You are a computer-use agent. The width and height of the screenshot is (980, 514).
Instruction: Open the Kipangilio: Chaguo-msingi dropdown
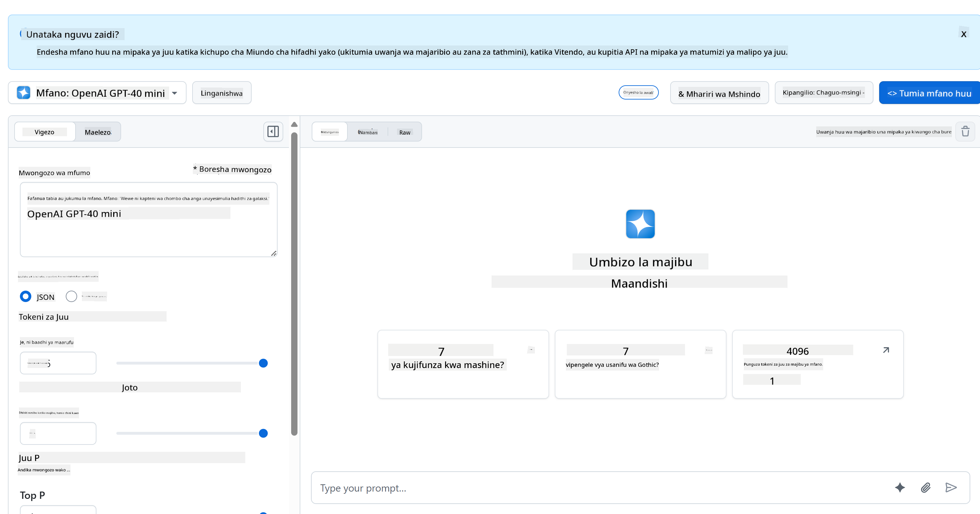tap(824, 92)
